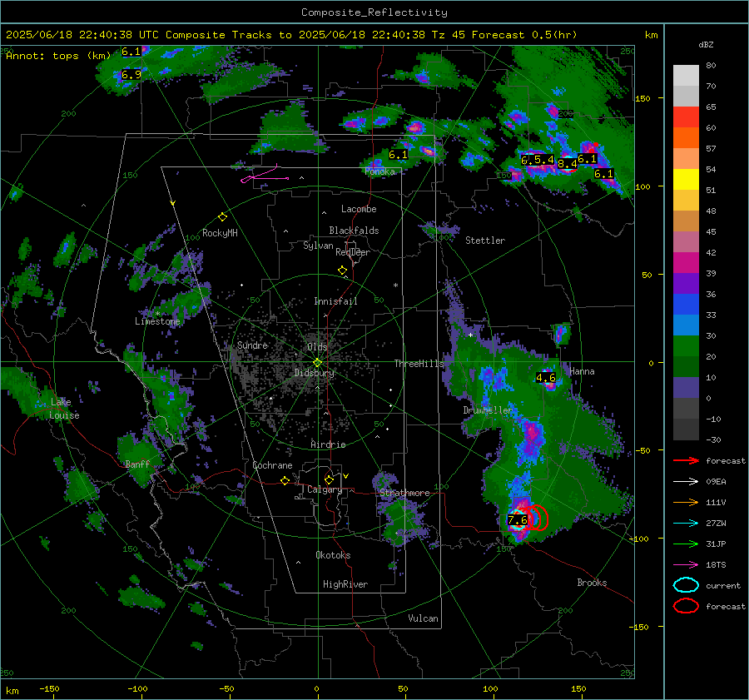The width and height of the screenshot is (749, 700).
Task: Choose the magenta 18TS arrow legend icon
Action: point(686,565)
